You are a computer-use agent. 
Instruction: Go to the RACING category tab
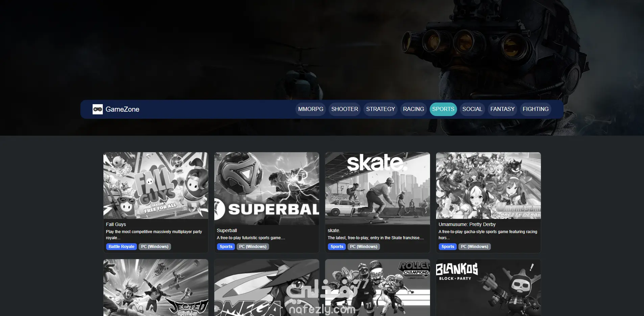[x=413, y=109]
